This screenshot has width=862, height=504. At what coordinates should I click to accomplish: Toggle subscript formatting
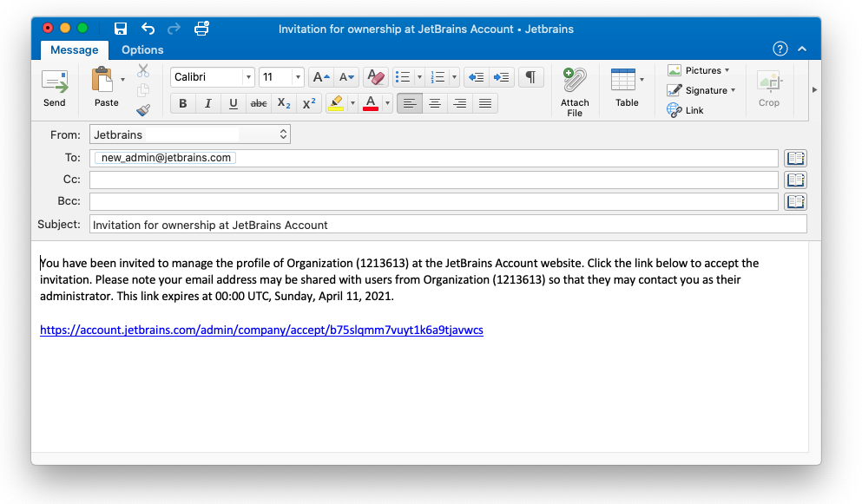pyautogui.click(x=284, y=103)
